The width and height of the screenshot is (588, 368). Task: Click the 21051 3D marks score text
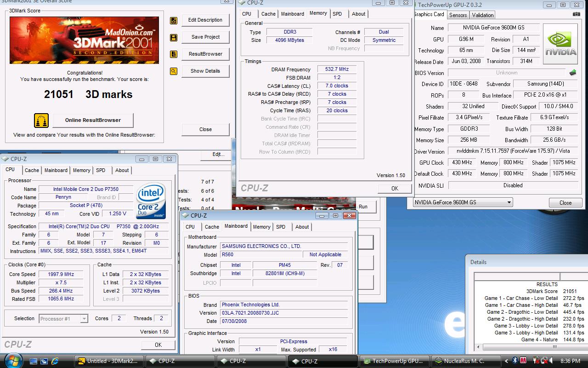[x=88, y=95]
